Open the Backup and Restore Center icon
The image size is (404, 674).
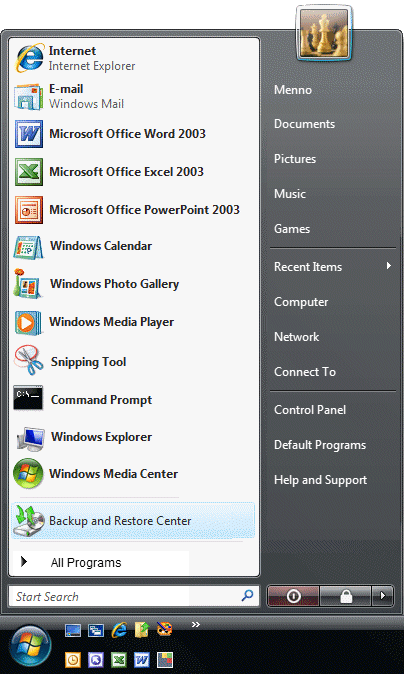click(x=29, y=521)
